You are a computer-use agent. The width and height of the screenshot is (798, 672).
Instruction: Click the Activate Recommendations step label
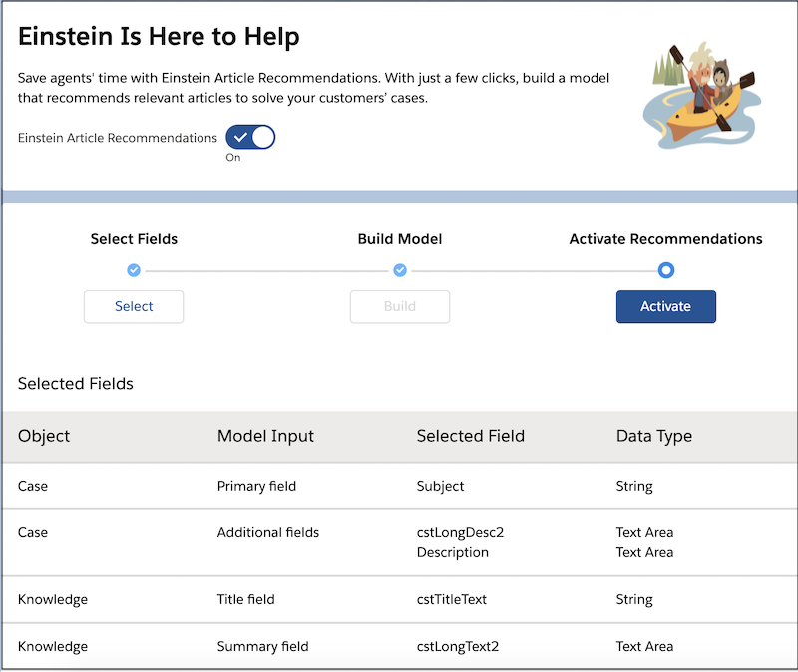pos(665,239)
